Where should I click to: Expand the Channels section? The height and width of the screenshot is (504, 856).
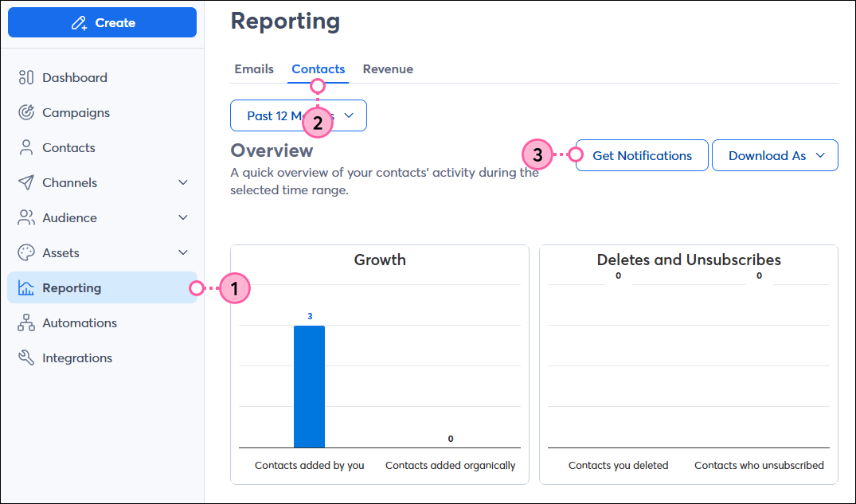[x=183, y=182]
